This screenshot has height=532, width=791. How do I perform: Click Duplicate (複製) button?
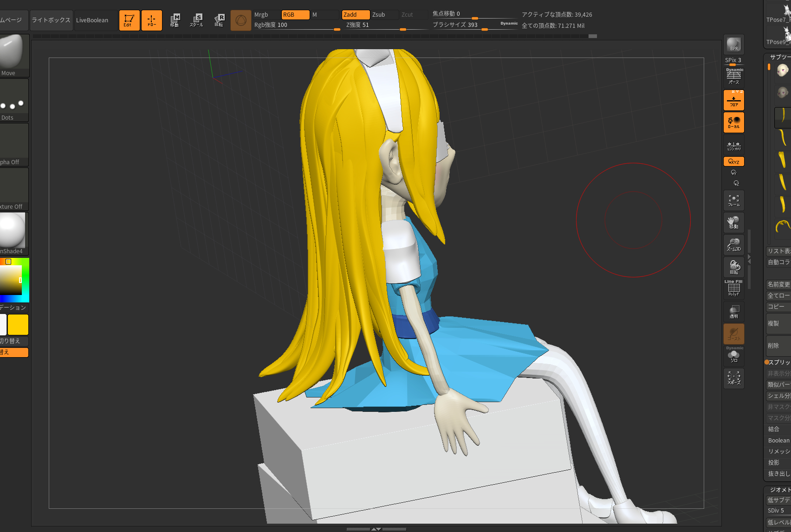pos(778,323)
